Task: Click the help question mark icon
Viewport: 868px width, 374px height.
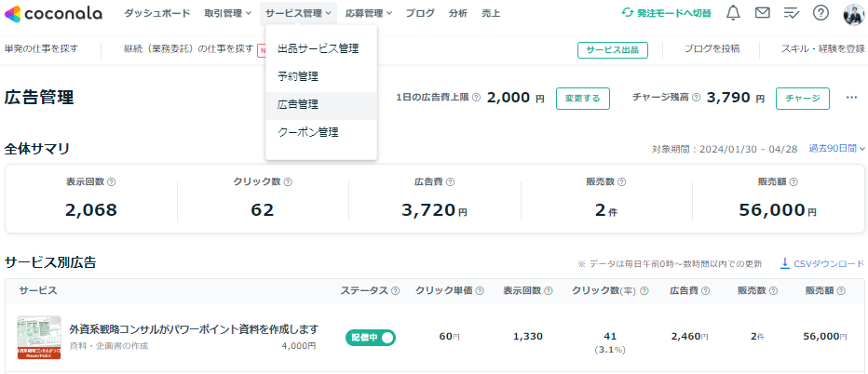Action: [x=821, y=13]
